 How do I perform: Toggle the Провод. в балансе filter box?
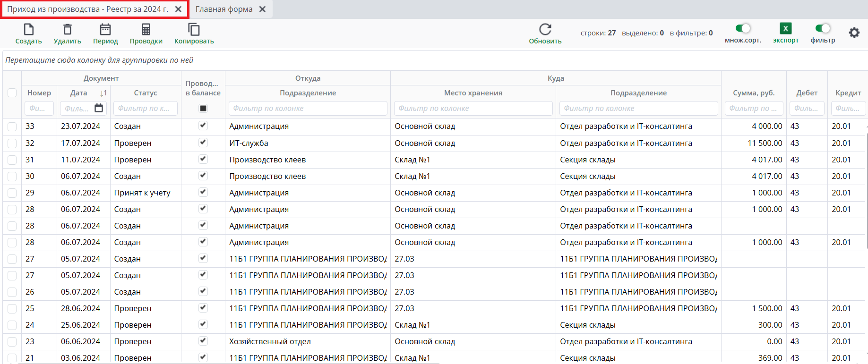coord(203,108)
